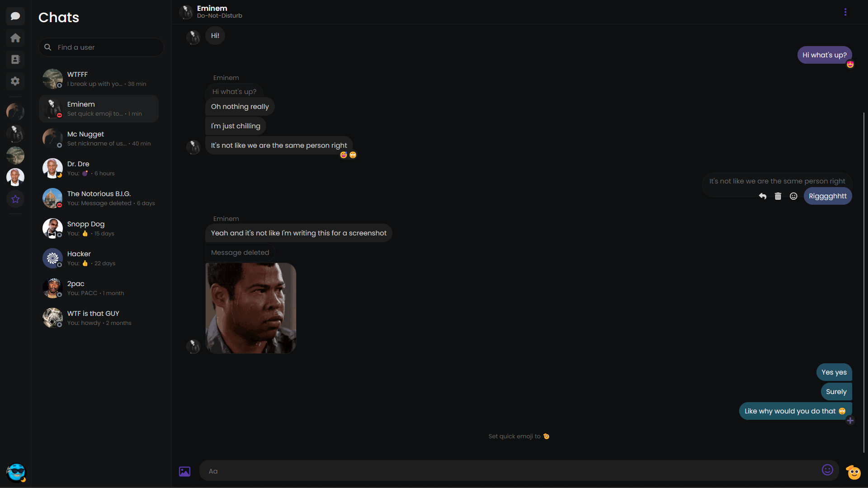Open chat with Snopp Dog
Viewport: 868px width, 488px height.
coord(99,229)
